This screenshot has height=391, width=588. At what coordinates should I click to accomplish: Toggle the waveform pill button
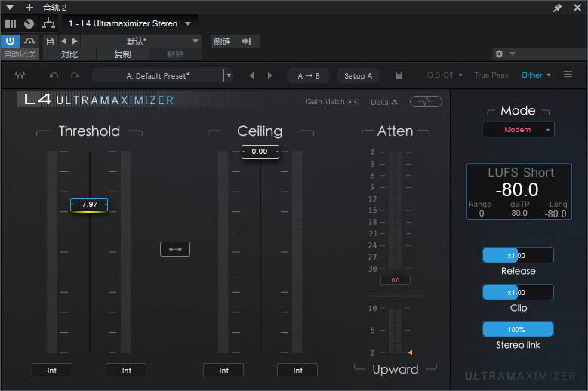pyautogui.click(x=426, y=102)
